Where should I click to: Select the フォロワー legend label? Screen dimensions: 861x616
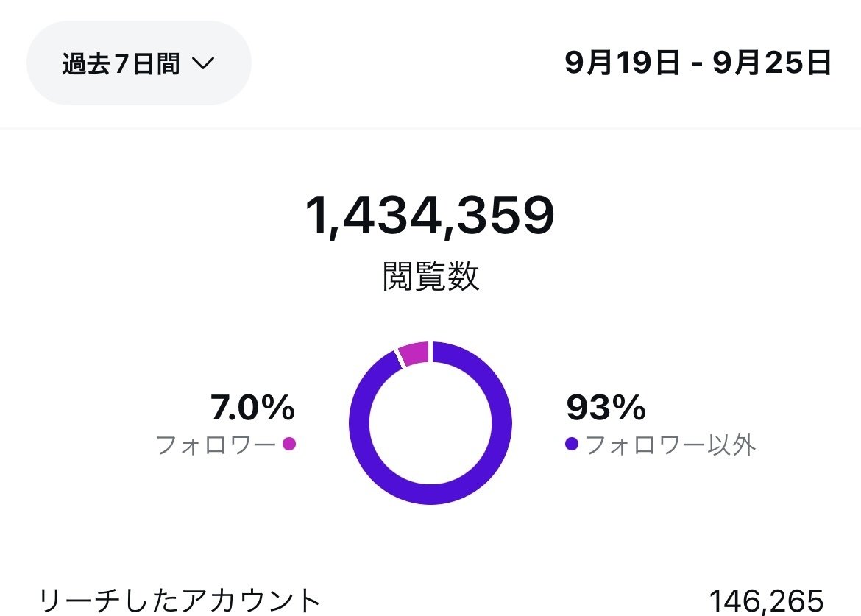(x=216, y=445)
